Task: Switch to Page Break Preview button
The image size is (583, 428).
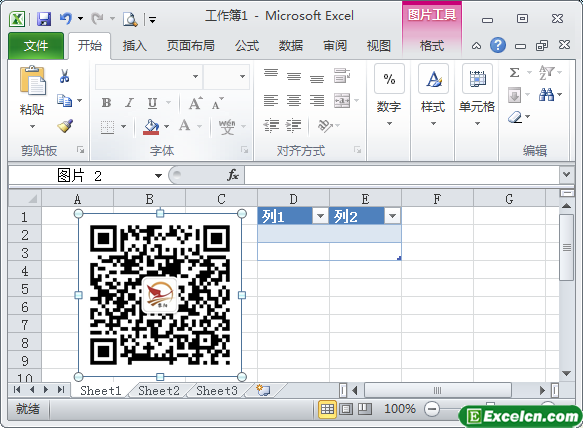Action: pos(364,409)
